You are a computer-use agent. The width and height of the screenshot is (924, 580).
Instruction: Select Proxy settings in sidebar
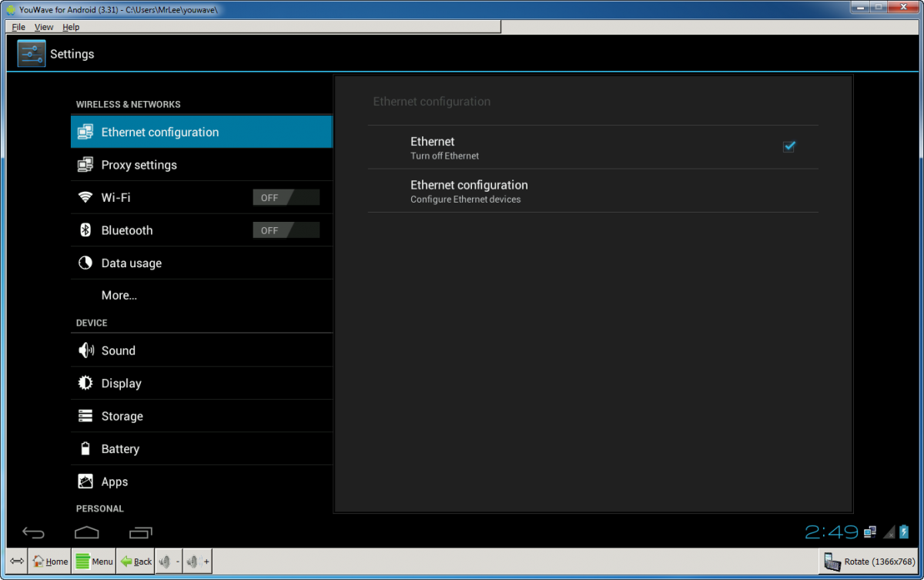click(x=139, y=165)
